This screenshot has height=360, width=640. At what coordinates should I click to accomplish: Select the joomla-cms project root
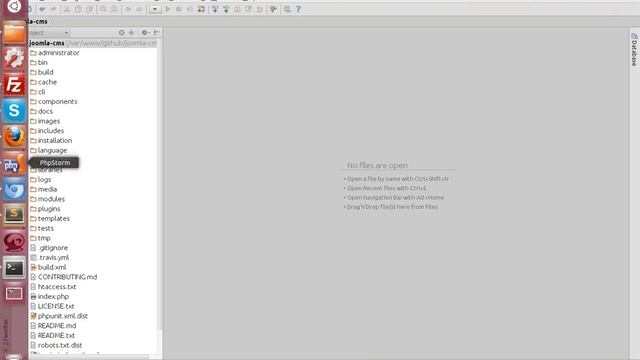point(47,43)
